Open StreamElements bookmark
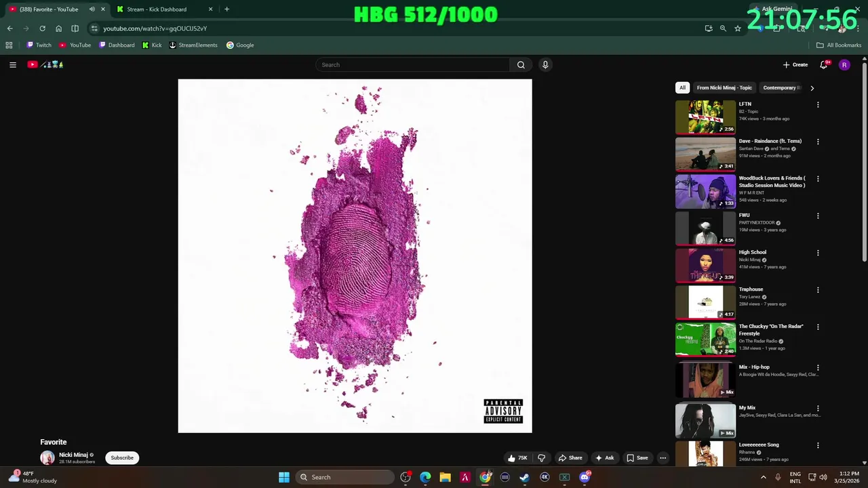 click(x=193, y=45)
